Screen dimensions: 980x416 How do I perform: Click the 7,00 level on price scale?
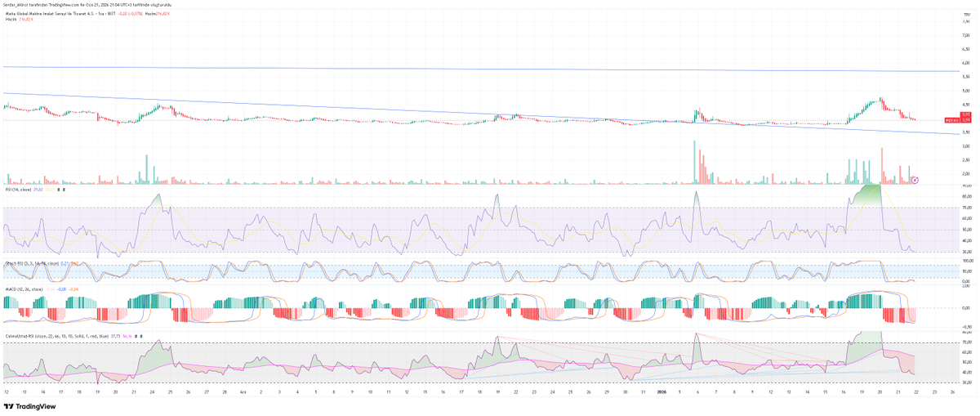coord(965,35)
